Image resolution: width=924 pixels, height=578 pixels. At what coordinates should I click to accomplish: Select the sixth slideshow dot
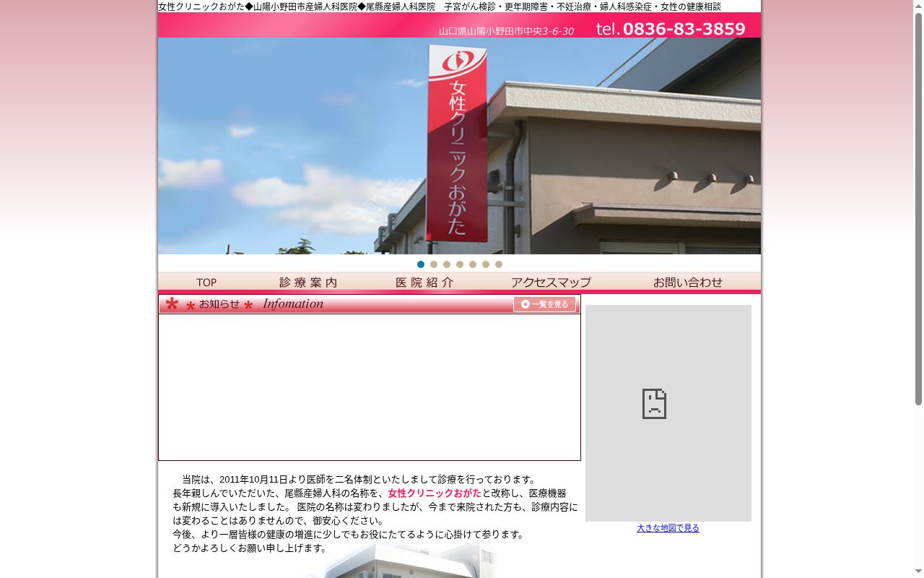tap(486, 264)
